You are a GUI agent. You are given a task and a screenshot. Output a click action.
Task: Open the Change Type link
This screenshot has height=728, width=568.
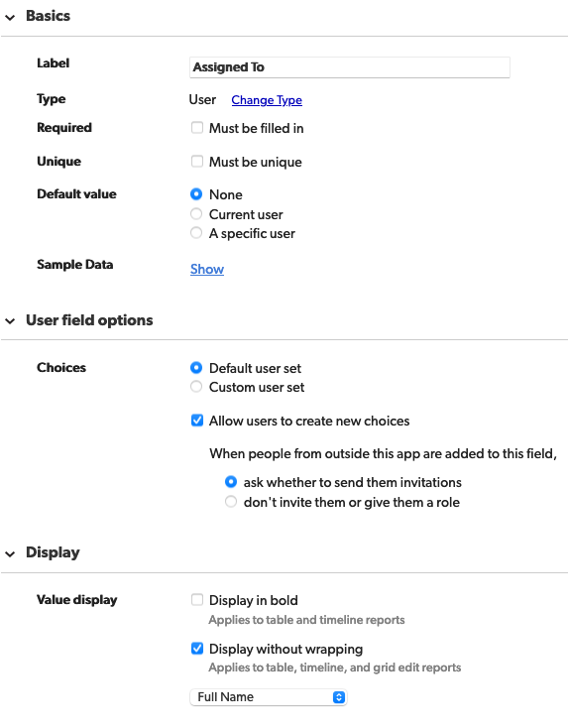pos(267,100)
